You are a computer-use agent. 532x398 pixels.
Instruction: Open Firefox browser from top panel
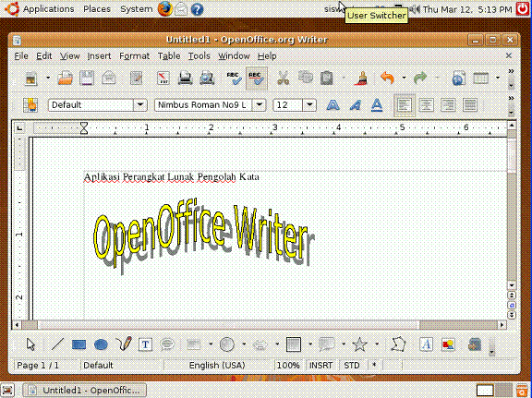[x=164, y=9]
